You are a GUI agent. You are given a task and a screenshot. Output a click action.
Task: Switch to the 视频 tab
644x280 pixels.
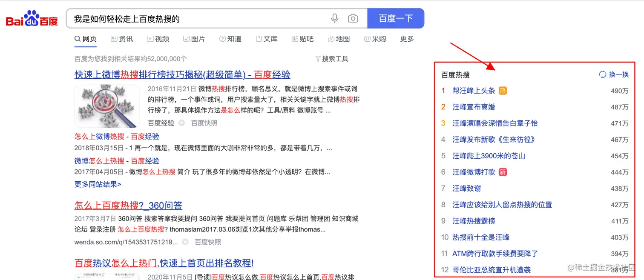(x=158, y=39)
